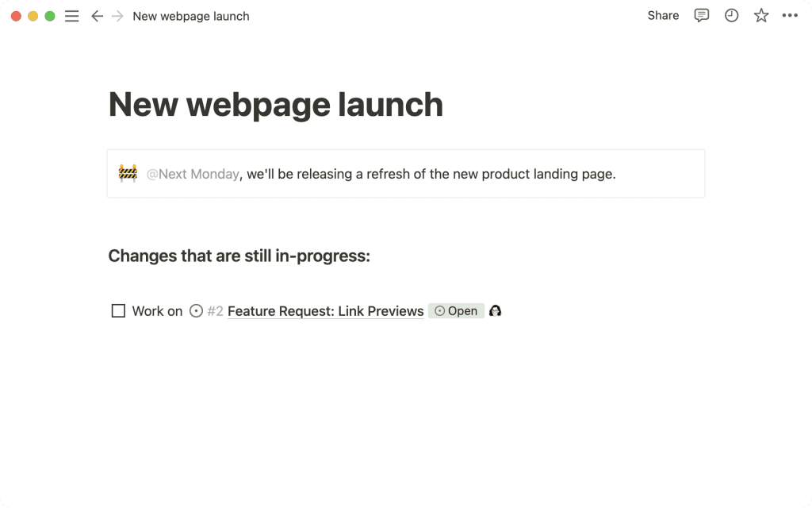Check the Work on to-do checkbox

[119, 311]
